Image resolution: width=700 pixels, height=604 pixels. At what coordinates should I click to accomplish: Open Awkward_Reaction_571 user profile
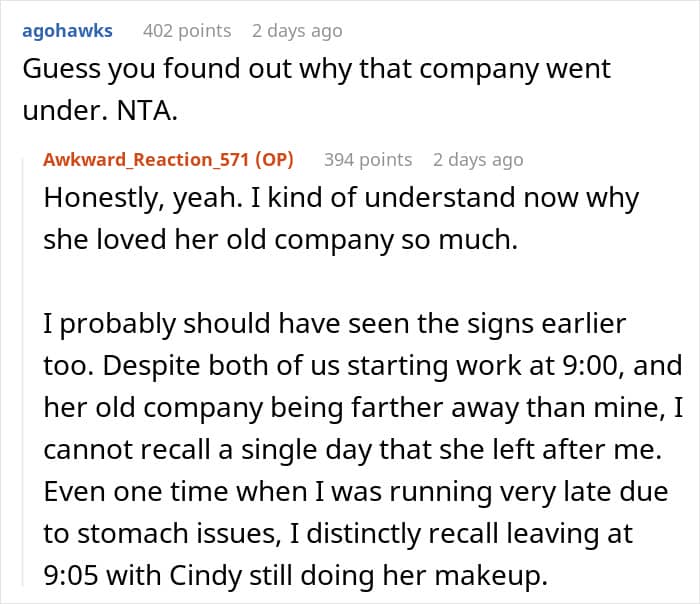147,159
